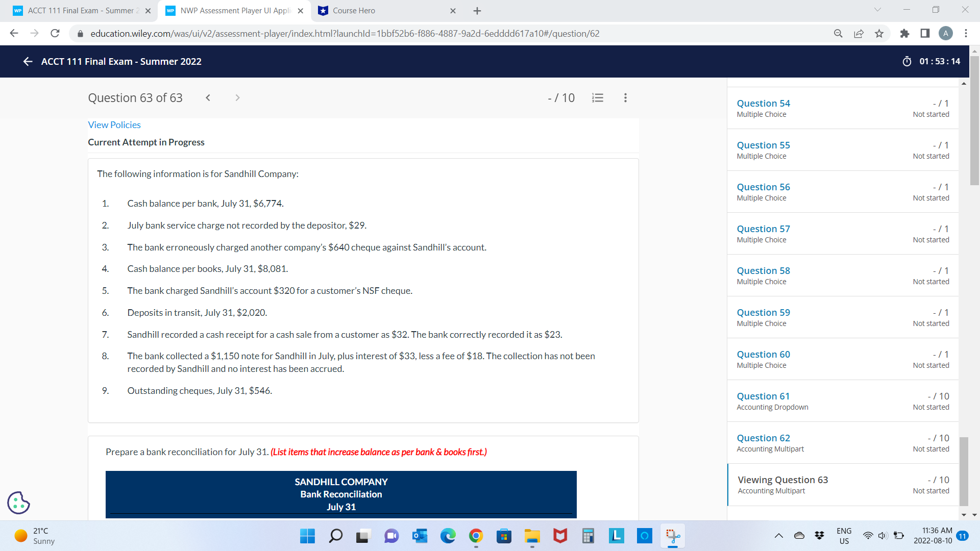Select Question 61 Accounting Dropdown in sidebar
Image resolution: width=980 pixels, height=551 pixels.
point(763,396)
